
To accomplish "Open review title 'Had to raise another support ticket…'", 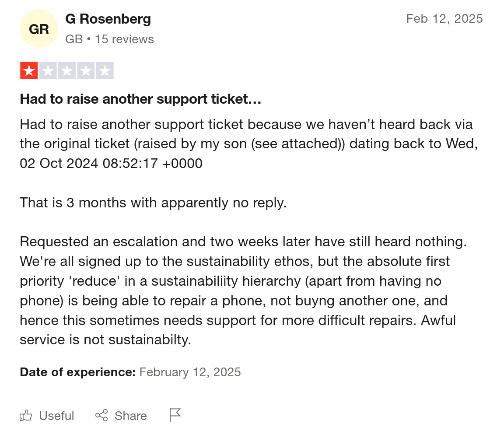I will (140, 99).
